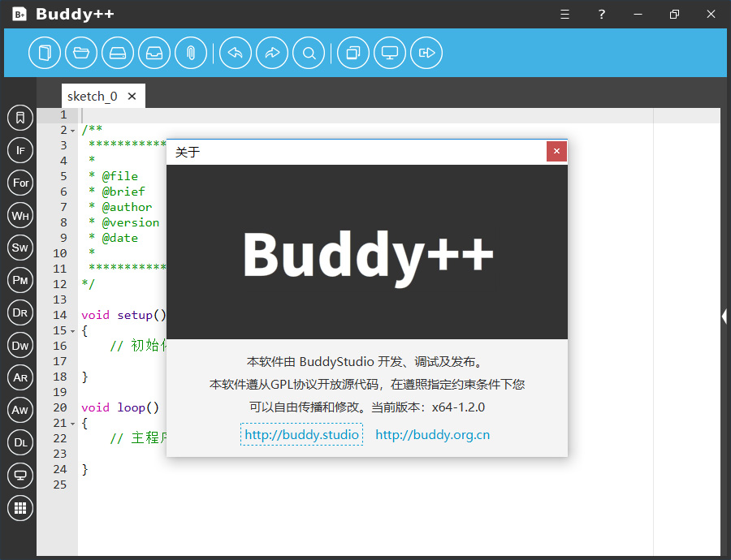Image resolution: width=731 pixels, height=560 pixels.
Task: Open the monitor icon in the toolbar
Action: coord(390,53)
